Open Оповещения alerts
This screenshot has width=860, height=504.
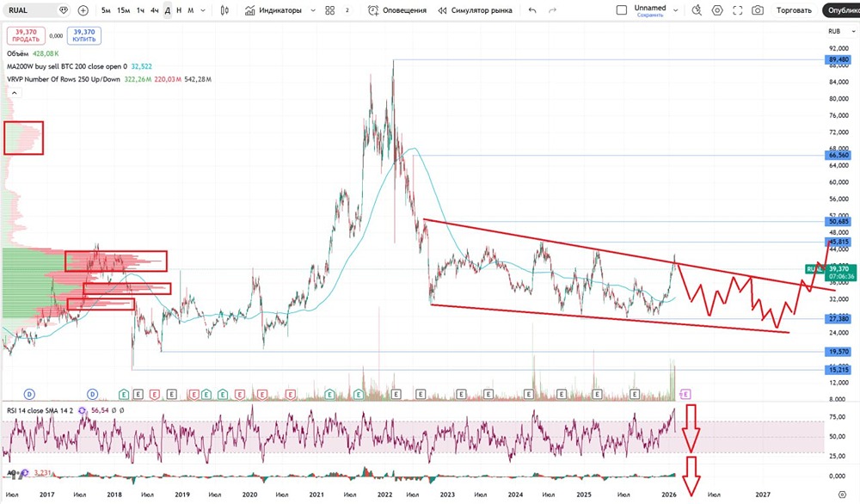397,9
